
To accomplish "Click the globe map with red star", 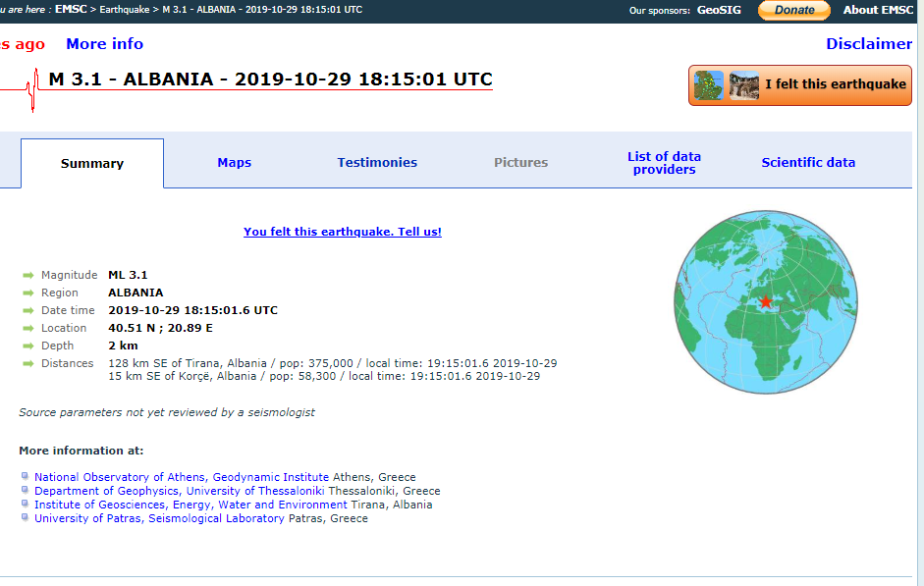I will point(766,301).
